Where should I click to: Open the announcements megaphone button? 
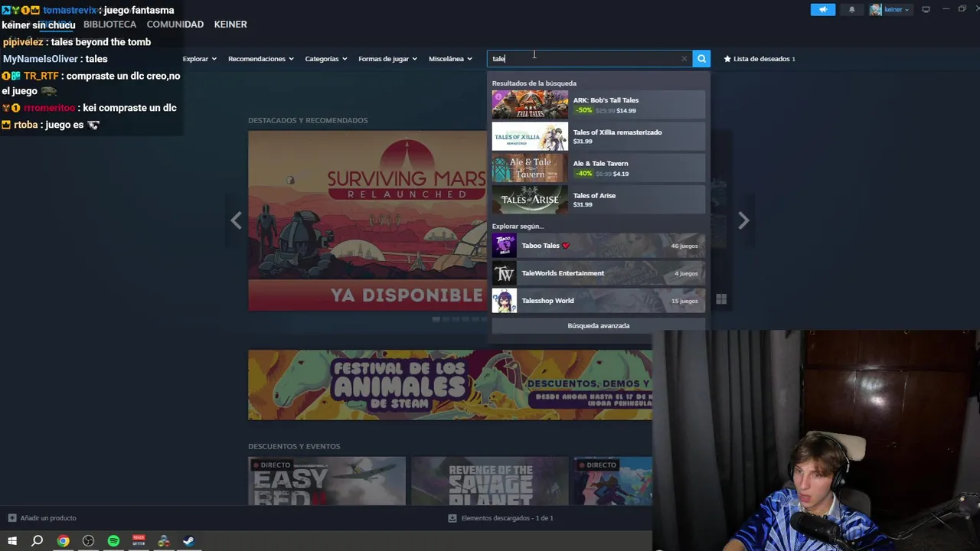(x=823, y=10)
